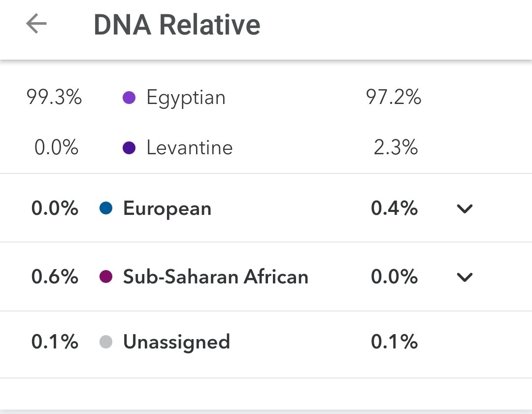Open the Sub-Saharan African row label
The height and width of the screenshot is (414, 532).
[x=215, y=277]
